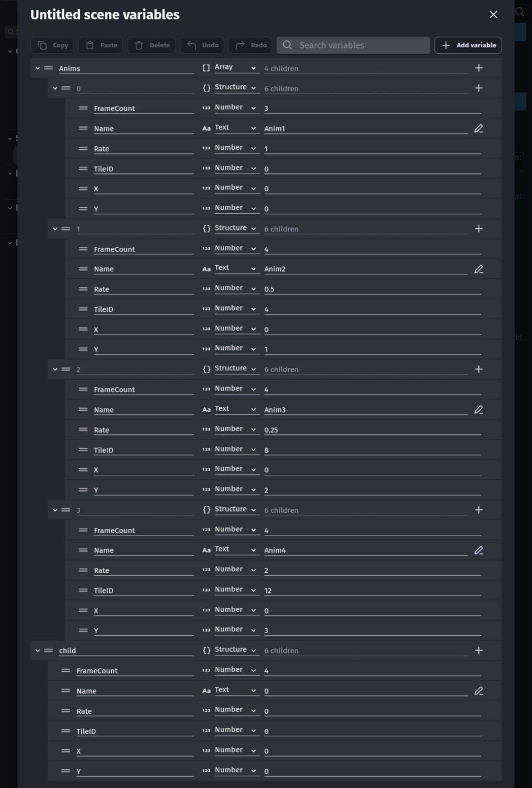Image resolution: width=532 pixels, height=788 pixels.
Task: Open type dropdown for structure 3
Action: [x=231, y=510]
